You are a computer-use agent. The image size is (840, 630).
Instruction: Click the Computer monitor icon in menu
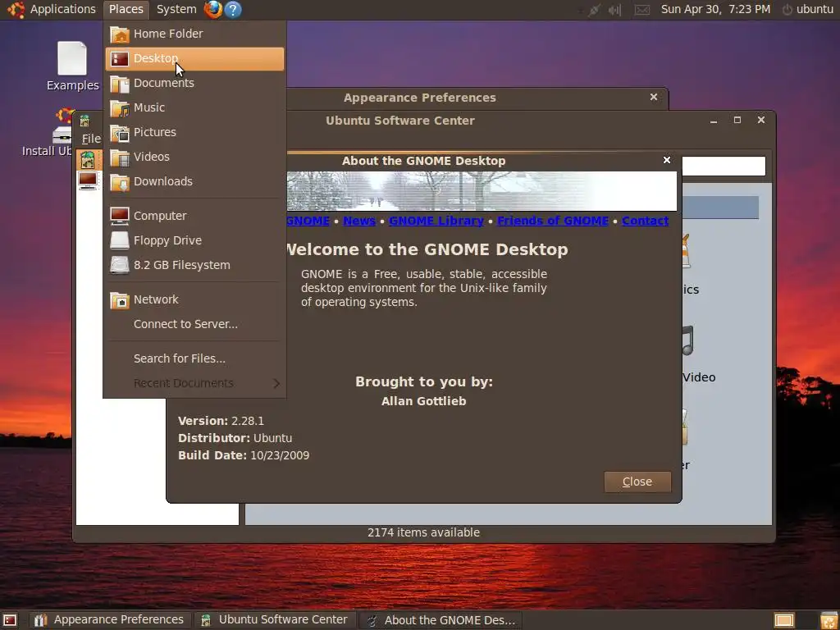click(x=120, y=216)
